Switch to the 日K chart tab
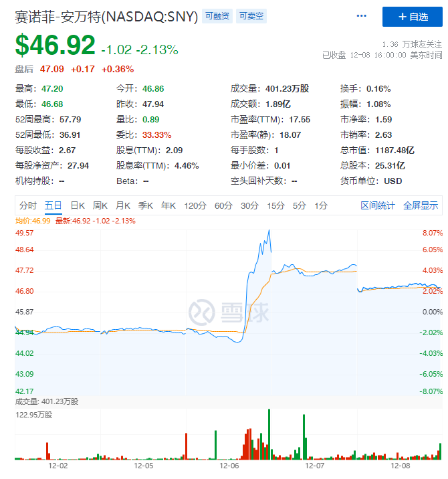Viewport: 448px width, 479px height. click(78, 205)
